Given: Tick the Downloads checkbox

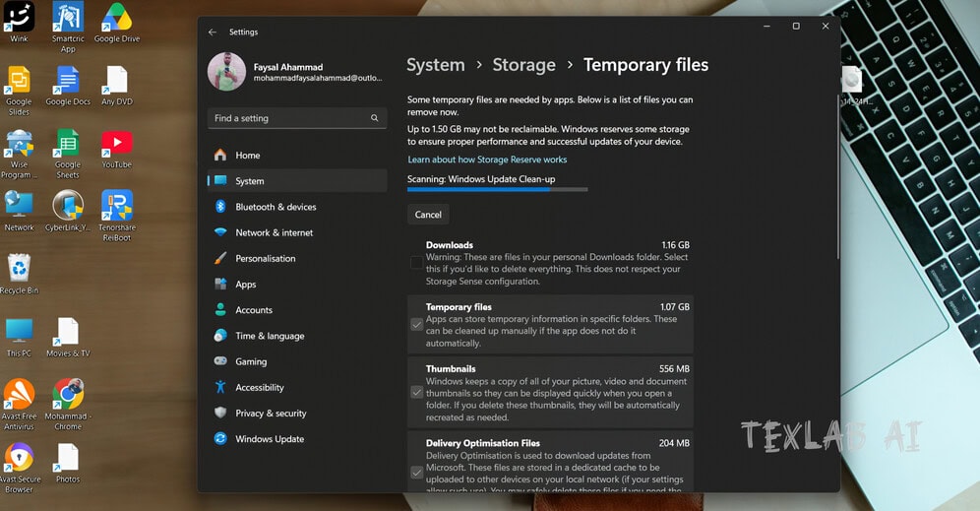Looking at the screenshot, I should 416,263.
